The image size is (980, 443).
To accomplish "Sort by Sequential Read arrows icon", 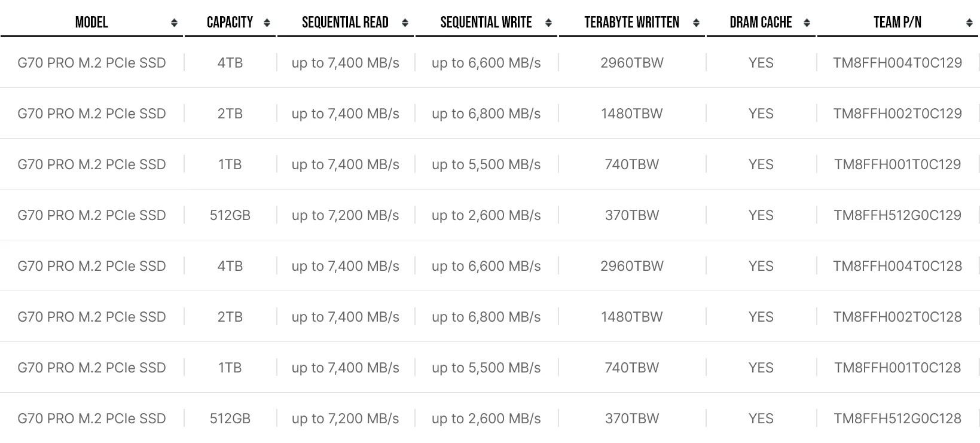I will (x=405, y=23).
